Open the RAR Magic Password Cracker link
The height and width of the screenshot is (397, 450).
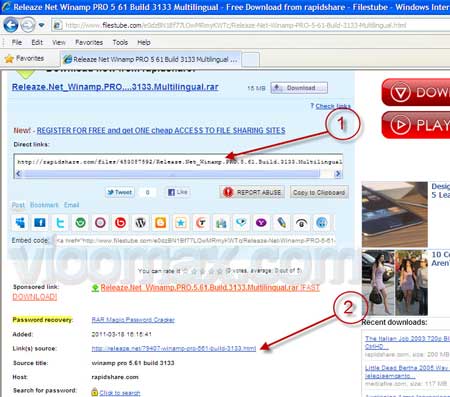click(x=133, y=320)
